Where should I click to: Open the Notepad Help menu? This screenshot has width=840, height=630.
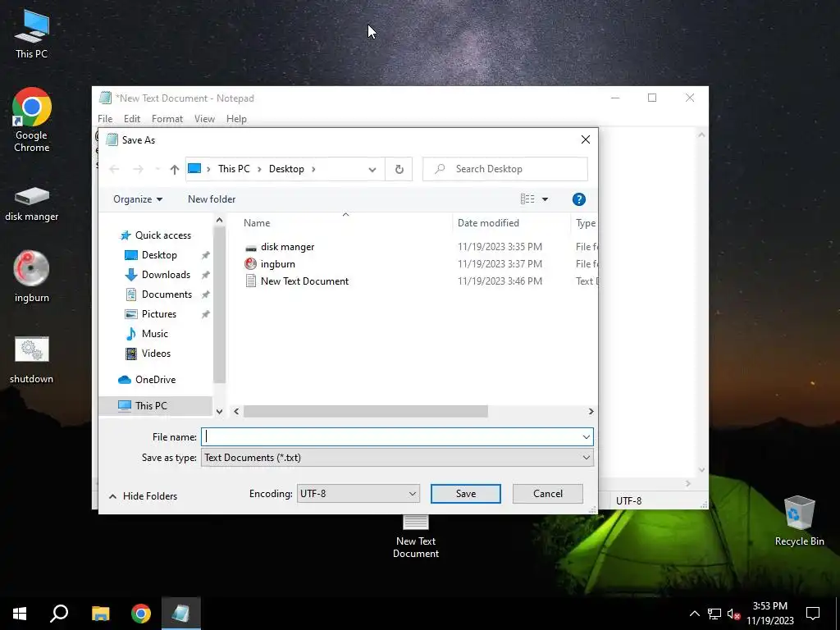pos(236,119)
